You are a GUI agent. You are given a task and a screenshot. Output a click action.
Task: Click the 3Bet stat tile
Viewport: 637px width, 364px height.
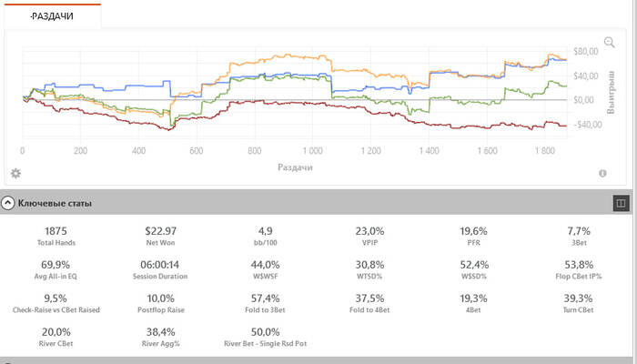click(579, 237)
